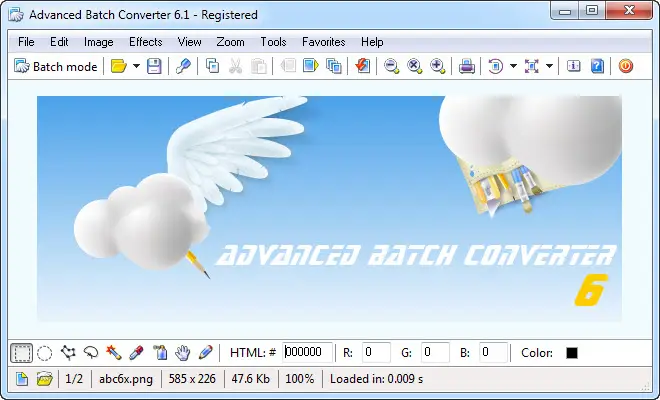Select the lasso selection tool
Viewport: 660px width, 400px height.
[x=90, y=353]
